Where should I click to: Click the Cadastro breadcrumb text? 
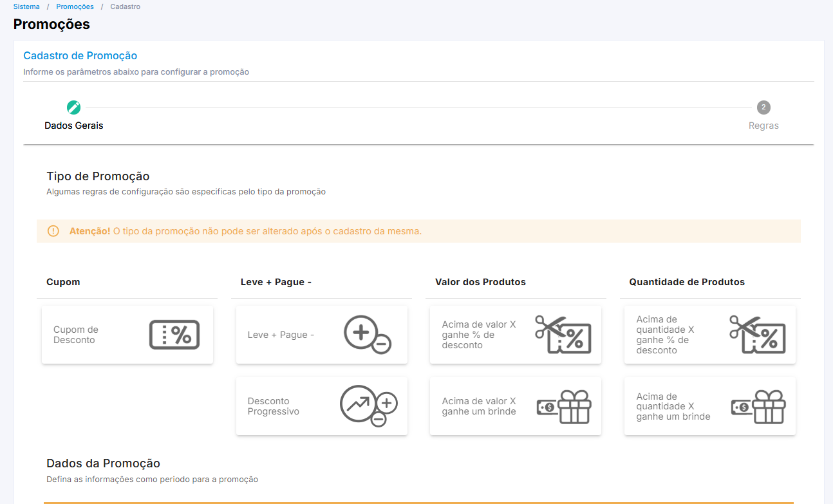[125, 6]
